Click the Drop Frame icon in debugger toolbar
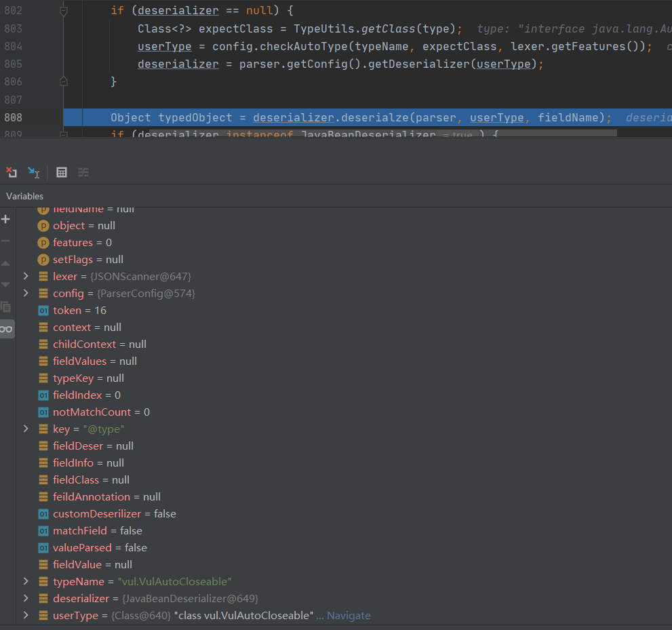 pos(12,172)
